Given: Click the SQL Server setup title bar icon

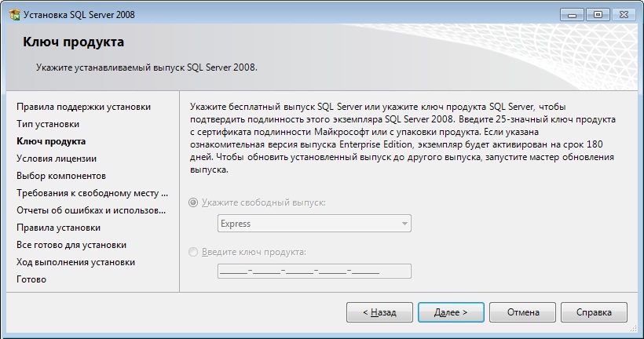Looking at the screenshot, I should point(15,15).
